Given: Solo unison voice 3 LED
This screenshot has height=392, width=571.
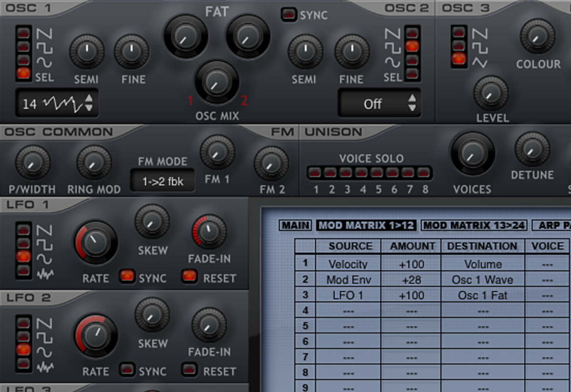Looking at the screenshot, I should 347,173.
